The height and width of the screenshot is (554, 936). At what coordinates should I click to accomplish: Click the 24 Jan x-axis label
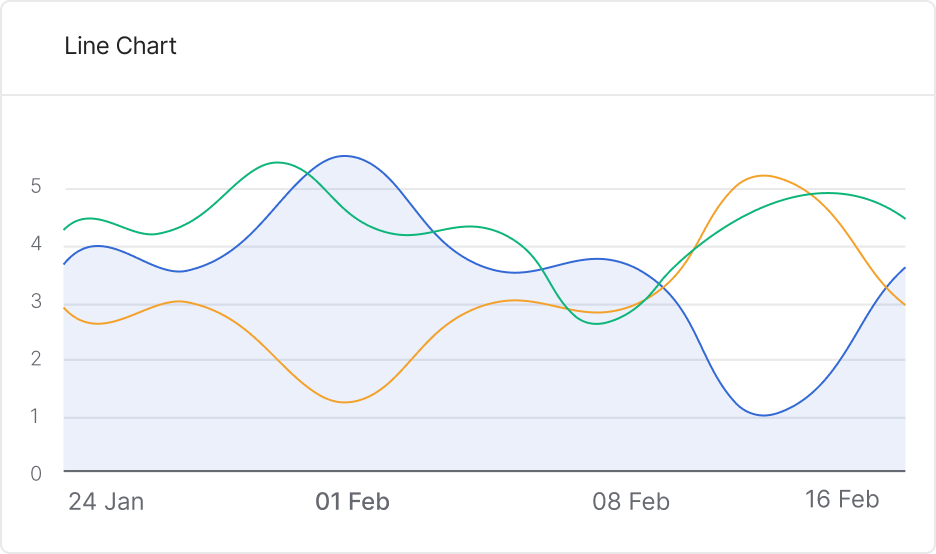(x=106, y=501)
